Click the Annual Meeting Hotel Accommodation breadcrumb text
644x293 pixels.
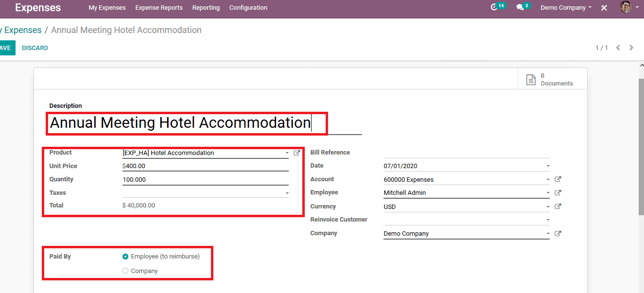(x=126, y=30)
